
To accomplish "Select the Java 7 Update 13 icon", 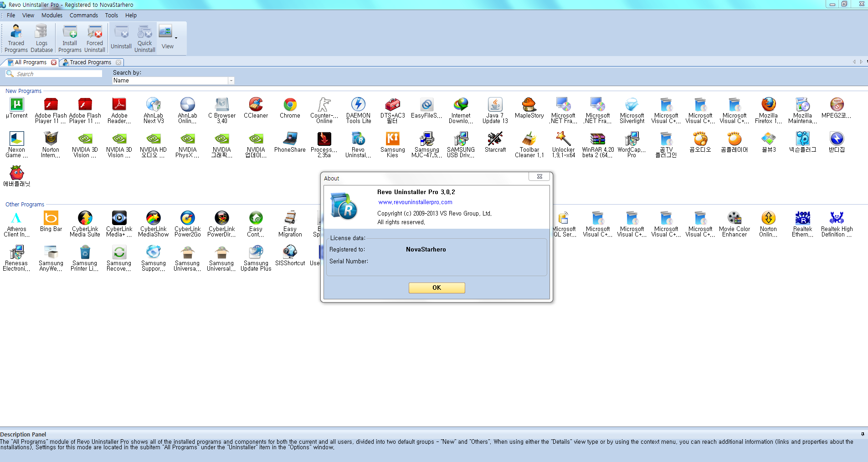I will (495, 110).
